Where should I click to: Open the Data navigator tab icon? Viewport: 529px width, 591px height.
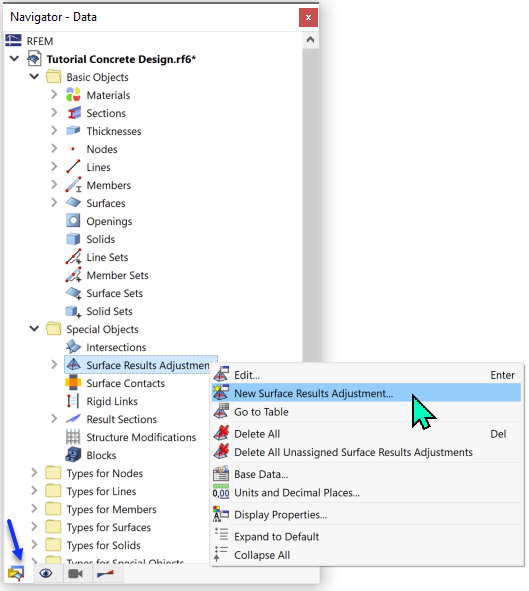pos(16,573)
